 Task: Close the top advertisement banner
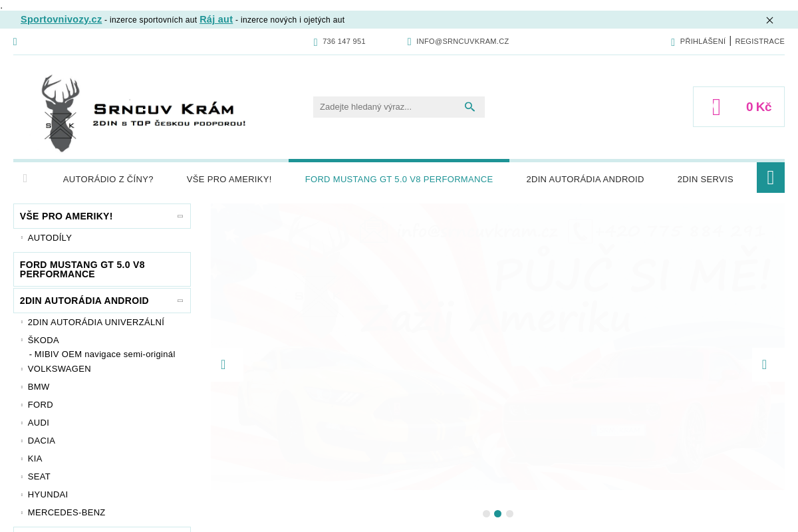769,20
